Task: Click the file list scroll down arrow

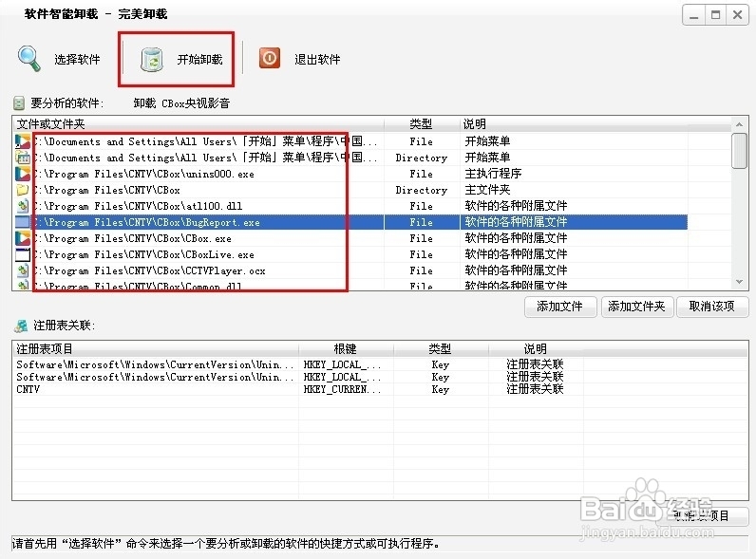Action: click(x=740, y=282)
